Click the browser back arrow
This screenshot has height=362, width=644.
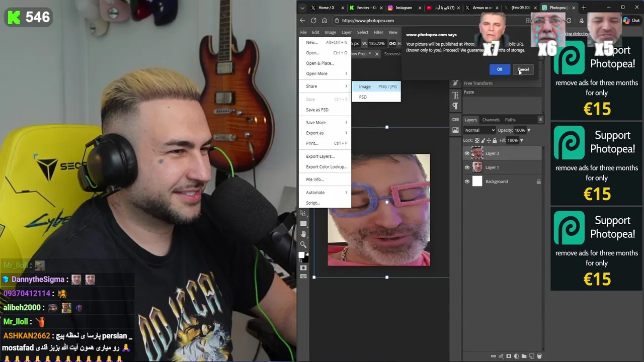tap(302, 21)
